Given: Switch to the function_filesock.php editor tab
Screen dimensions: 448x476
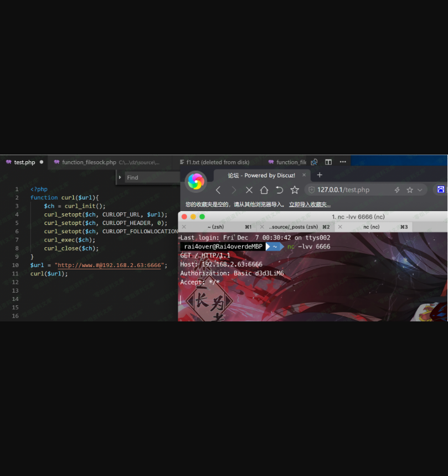Looking at the screenshot, I should pyautogui.click(x=89, y=162).
